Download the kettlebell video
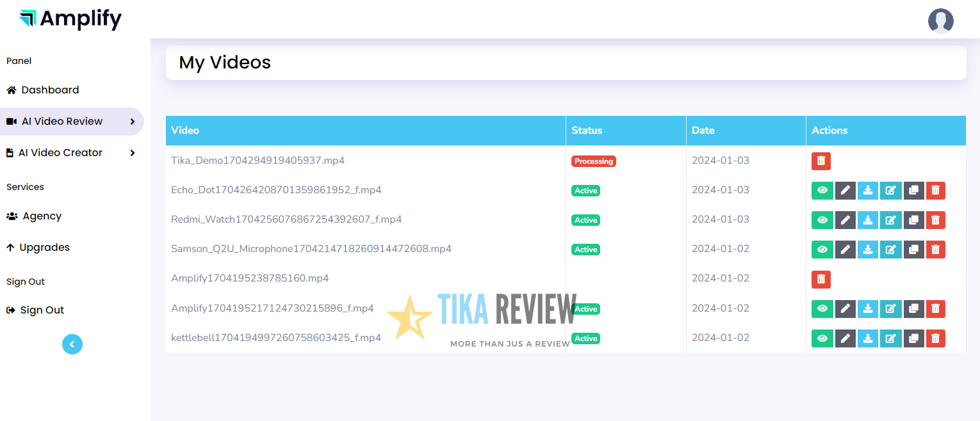Viewport: 980px width, 421px height. click(x=868, y=338)
